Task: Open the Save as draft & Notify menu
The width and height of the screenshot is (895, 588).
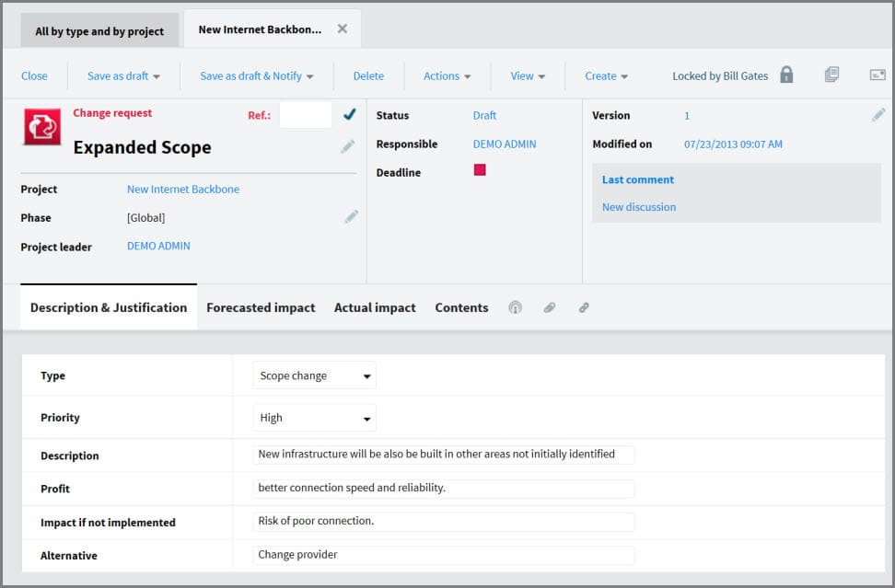Action: coord(256,75)
